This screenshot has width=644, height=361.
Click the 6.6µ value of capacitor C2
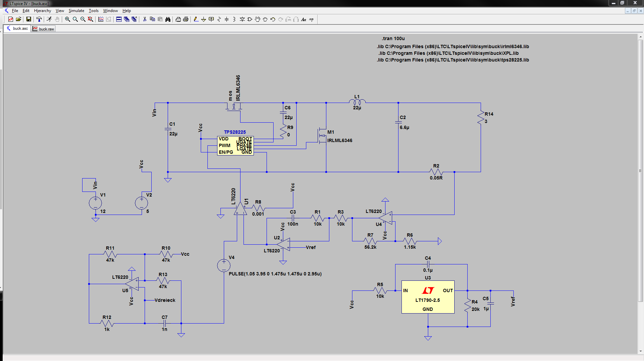(405, 127)
